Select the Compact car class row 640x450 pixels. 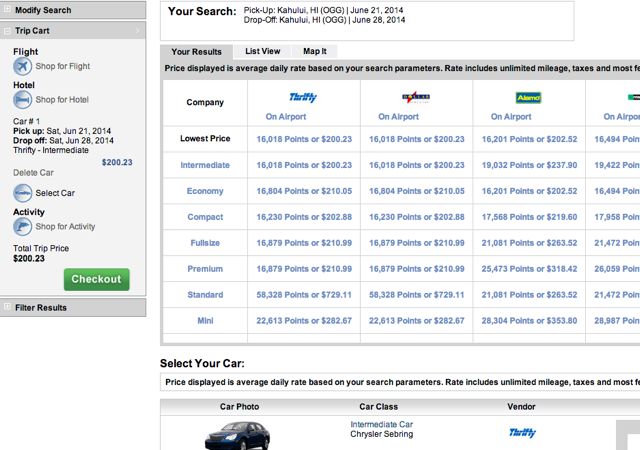[x=205, y=217]
